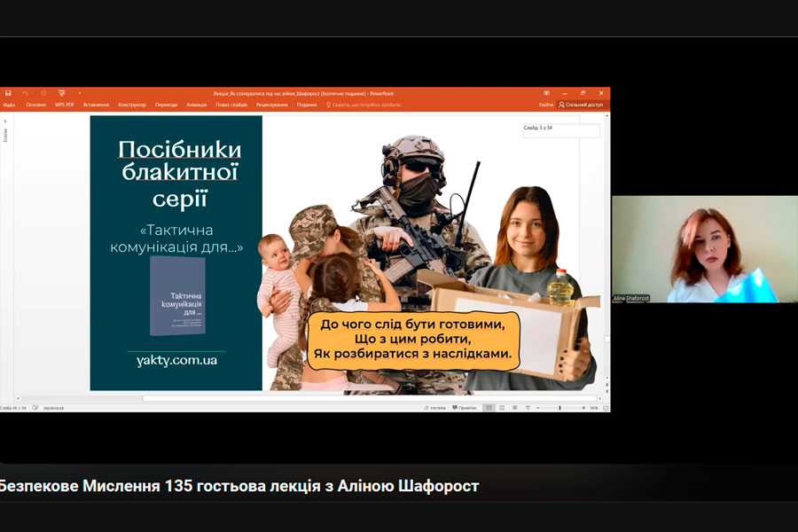The height and width of the screenshot is (532, 798).
Task: Click the slide number indicator in status bar
Action: 13,408
